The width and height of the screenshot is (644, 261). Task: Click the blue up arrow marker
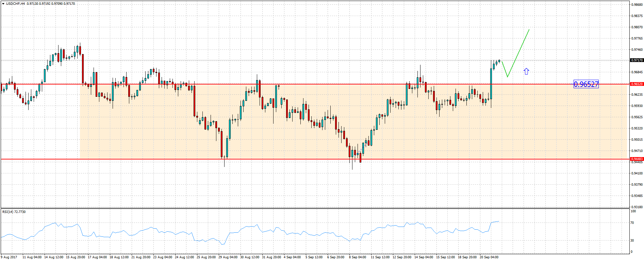[526, 71]
